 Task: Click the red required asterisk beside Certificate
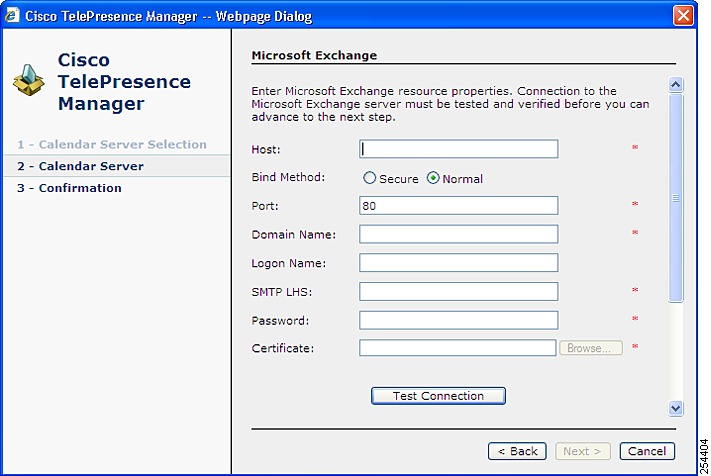pyautogui.click(x=635, y=346)
